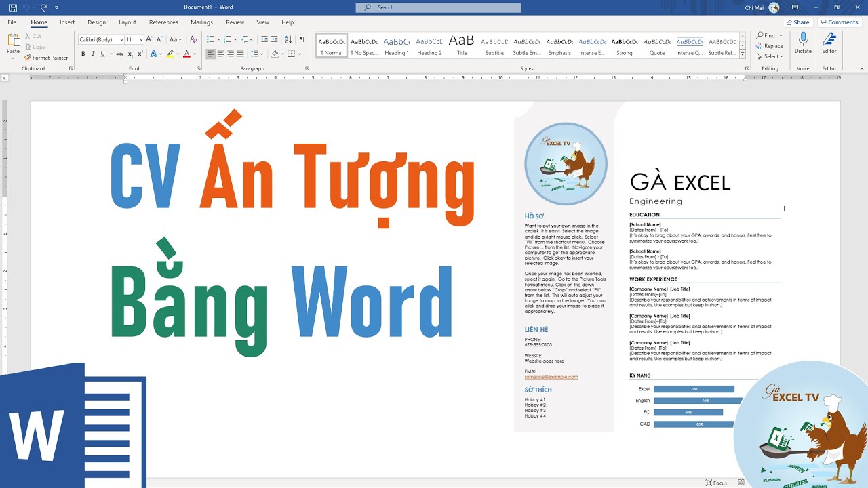Click Copy in Clipboard group
The height and width of the screenshot is (488, 868).
coord(35,47)
